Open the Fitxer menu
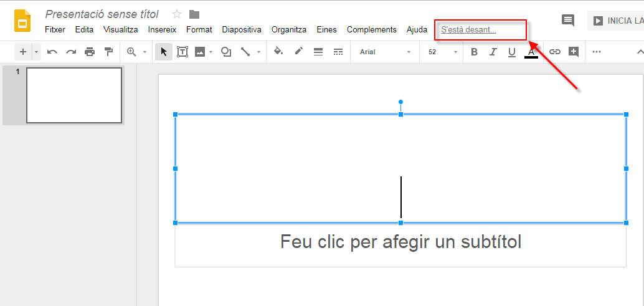The width and height of the screenshot is (644, 306). (55, 29)
